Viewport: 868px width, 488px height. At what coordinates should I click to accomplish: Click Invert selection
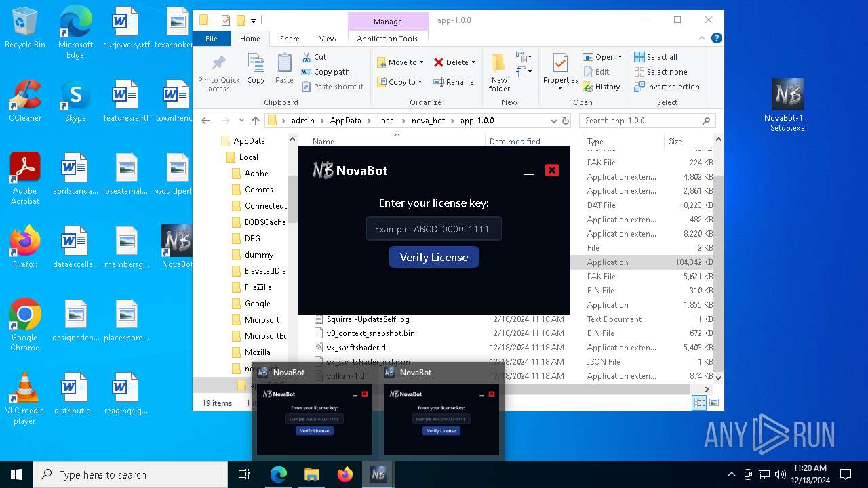[667, 87]
